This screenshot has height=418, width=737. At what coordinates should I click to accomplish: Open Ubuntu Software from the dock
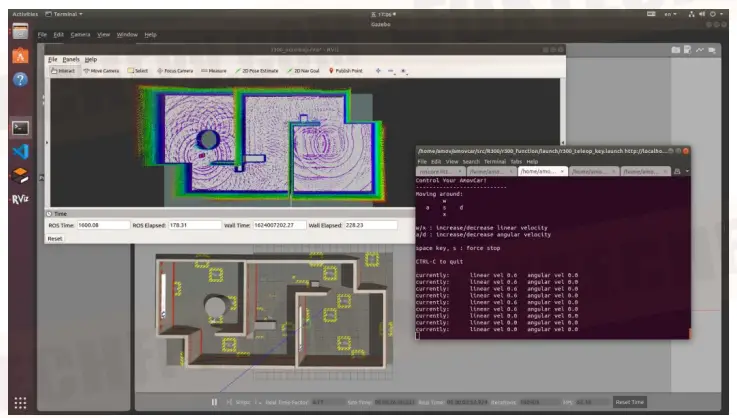coord(20,56)
